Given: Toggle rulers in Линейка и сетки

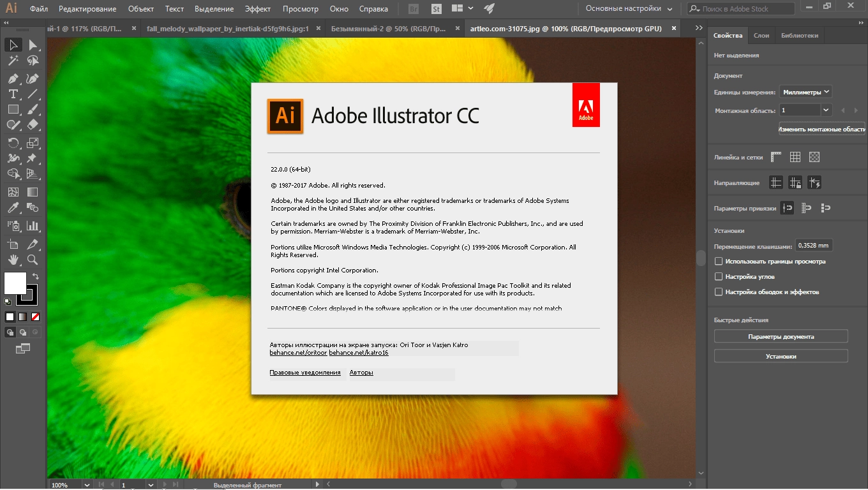Looking at the screenshot, I should click(x=776, y=157).
